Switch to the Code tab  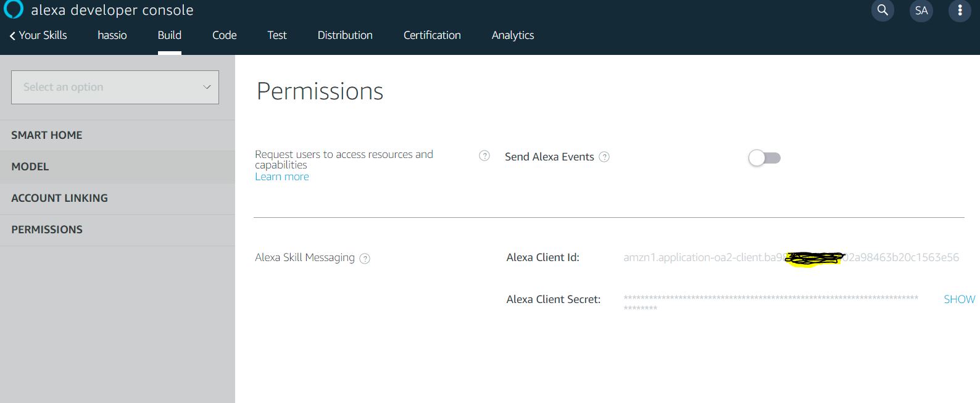(x=225, y=35)
